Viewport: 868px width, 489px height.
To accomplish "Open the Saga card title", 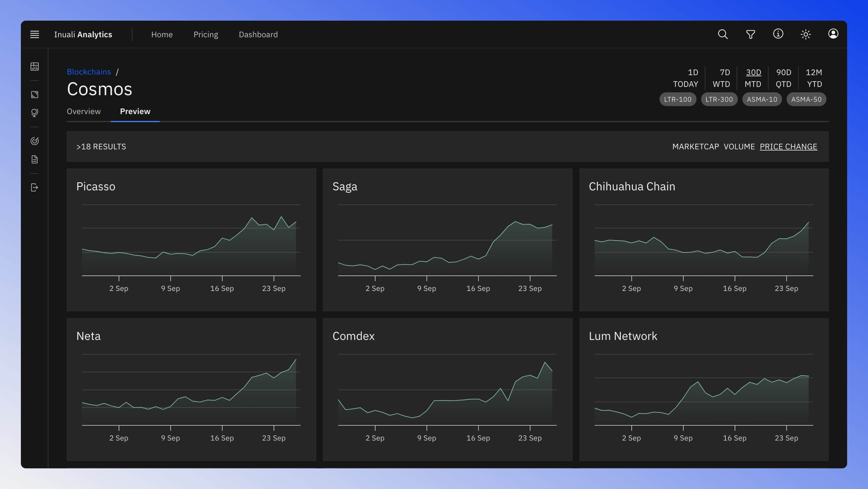I will pyautogui.click(x=345, y=187).
